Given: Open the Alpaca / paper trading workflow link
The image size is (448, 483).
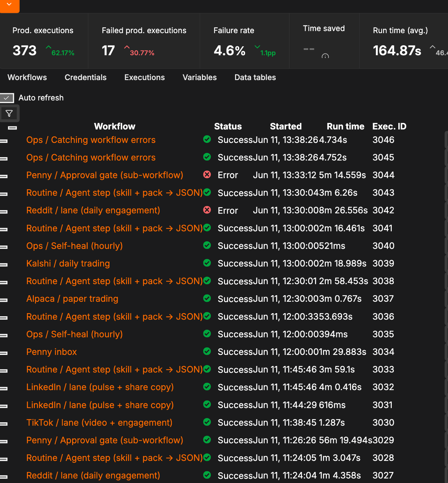Looking at the screenshot, I should (72, 299).
